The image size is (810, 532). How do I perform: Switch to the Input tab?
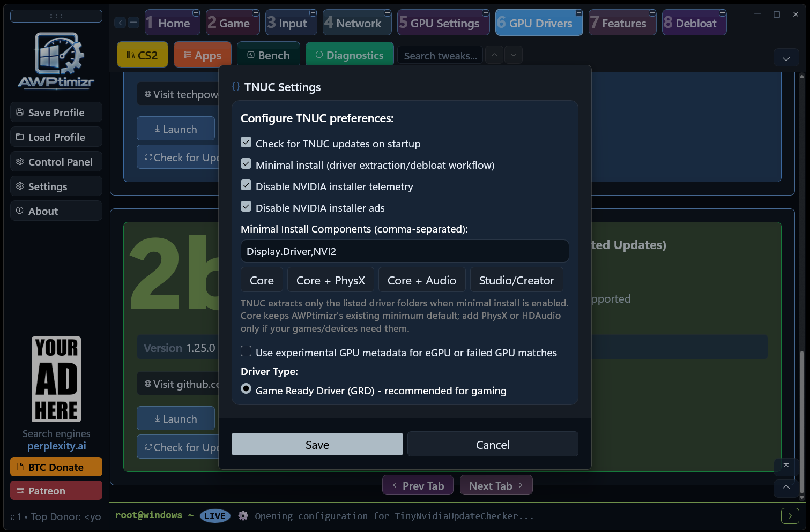(292, 23)
